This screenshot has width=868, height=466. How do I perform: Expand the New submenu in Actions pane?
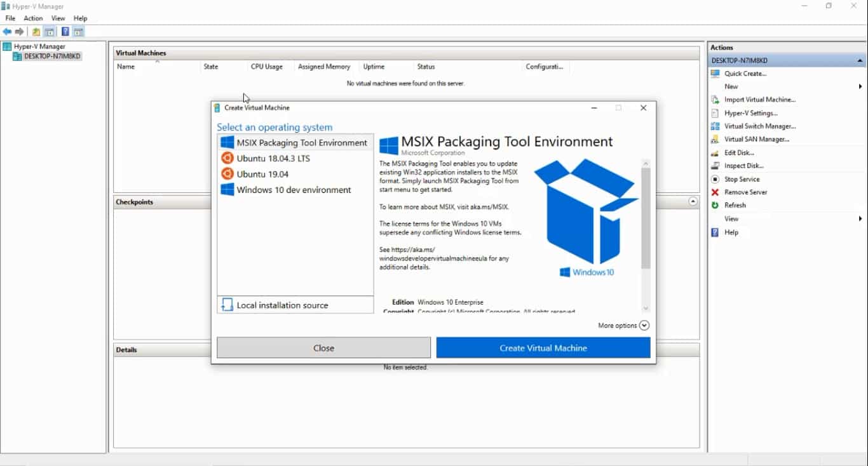click(x=787, y=86)
